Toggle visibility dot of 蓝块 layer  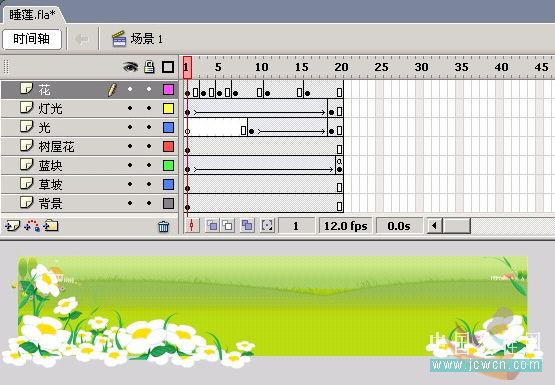click(130, 165)
